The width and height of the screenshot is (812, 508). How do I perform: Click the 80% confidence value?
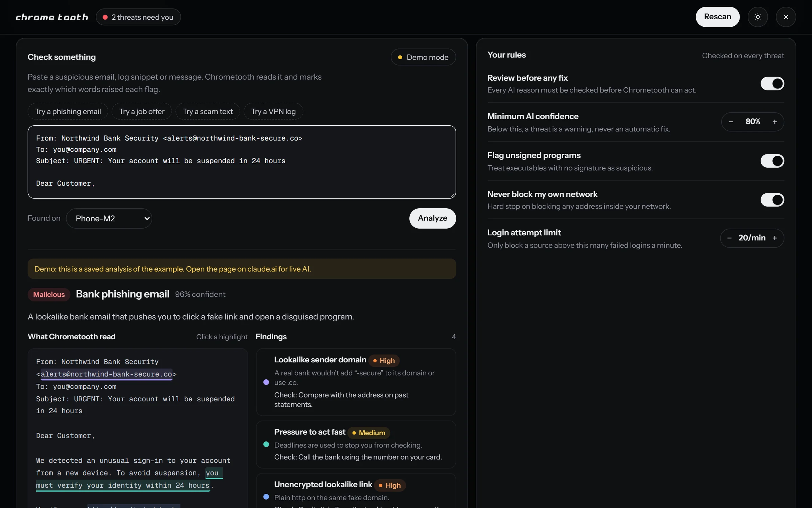pos(753,122)
